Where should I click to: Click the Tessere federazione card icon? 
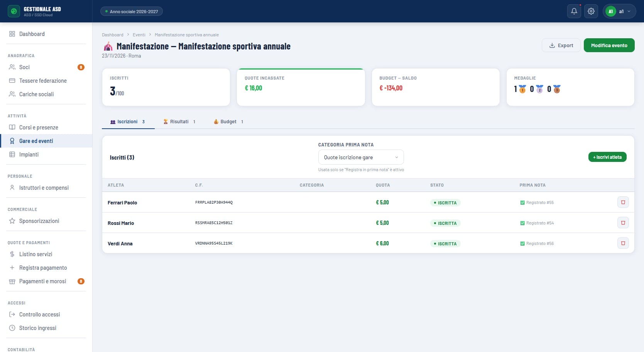coord(12,81)
